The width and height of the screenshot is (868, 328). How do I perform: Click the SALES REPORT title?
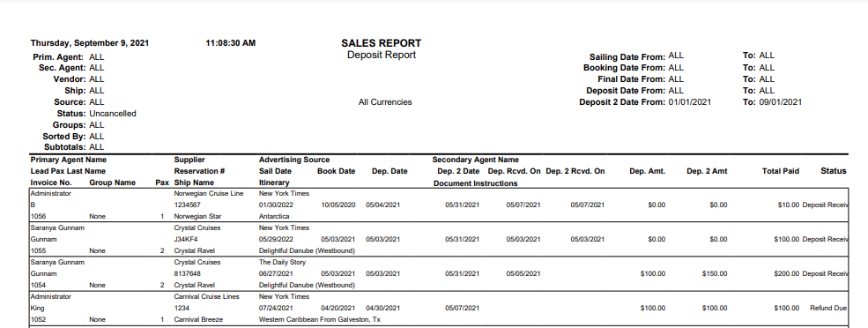[381, 43]
